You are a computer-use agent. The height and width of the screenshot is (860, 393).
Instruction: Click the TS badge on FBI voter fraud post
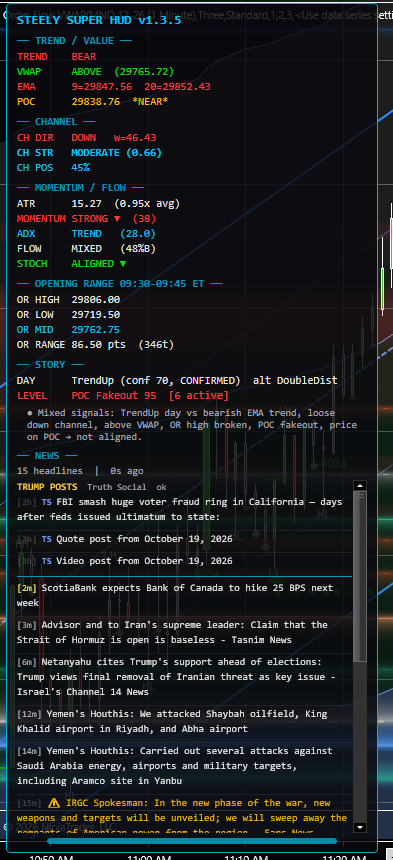click(47, 502)
